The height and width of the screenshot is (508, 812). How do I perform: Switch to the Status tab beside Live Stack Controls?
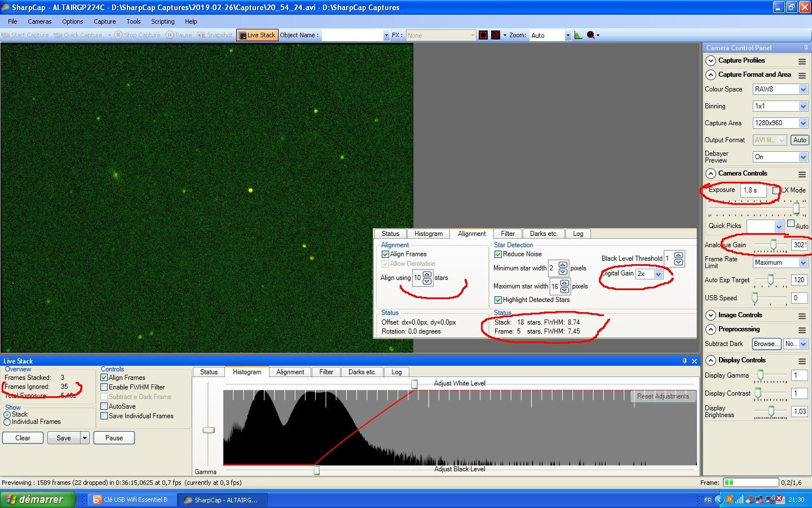pos(209,373)
